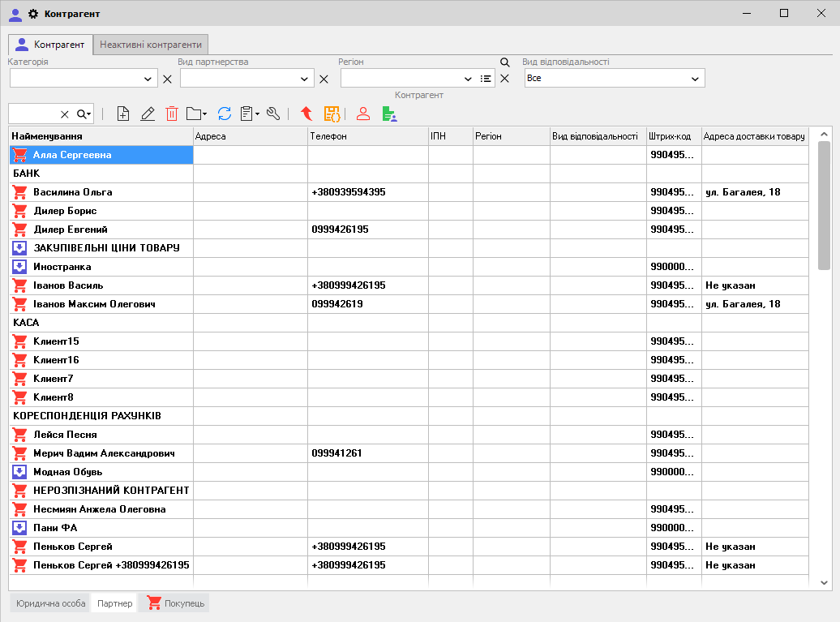Expand the Категорія dropdown
The height and width of the screenshot is (622, 840).
coord(148,79)
